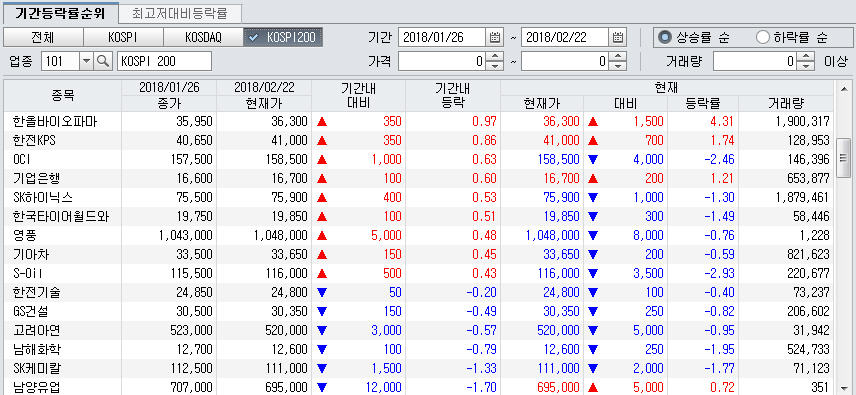Sort by the 거래량 column header
The image size is (856, 395).
tap(787, 104)
